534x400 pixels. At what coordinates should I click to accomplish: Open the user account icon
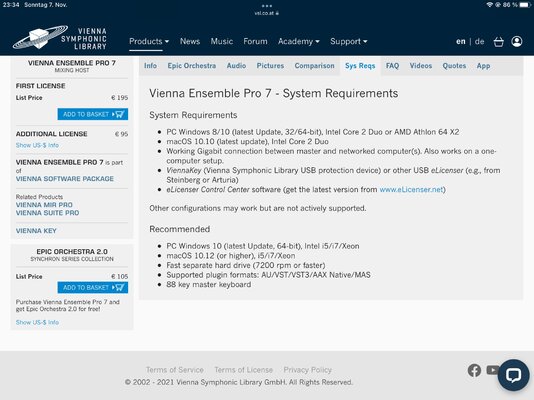coord(517,42)
